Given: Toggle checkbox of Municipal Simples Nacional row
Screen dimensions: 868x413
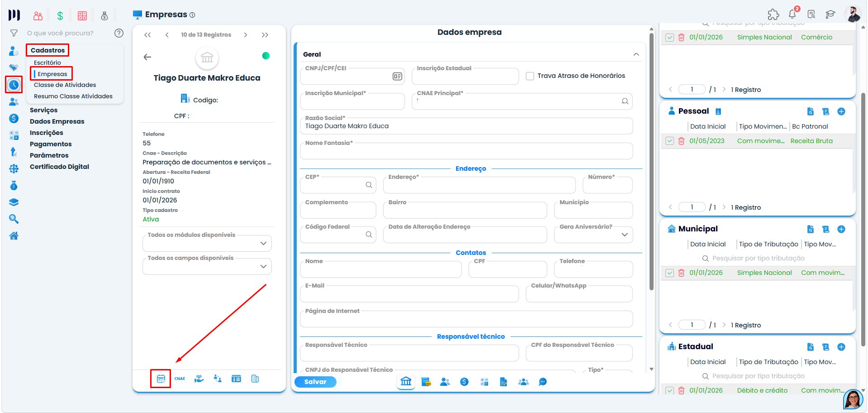Looking at the screenshot, I should [670, 273].
